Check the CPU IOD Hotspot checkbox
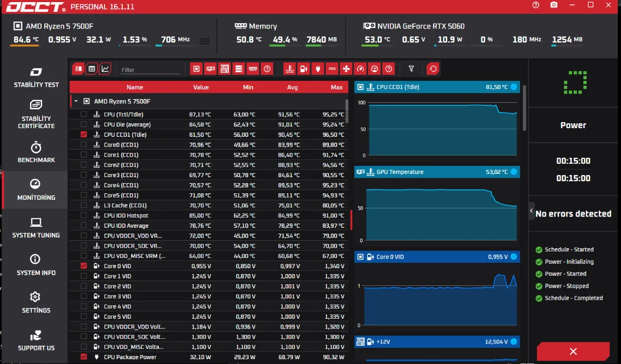Screen dimensions: 621x364 click(x=83, y=215)
